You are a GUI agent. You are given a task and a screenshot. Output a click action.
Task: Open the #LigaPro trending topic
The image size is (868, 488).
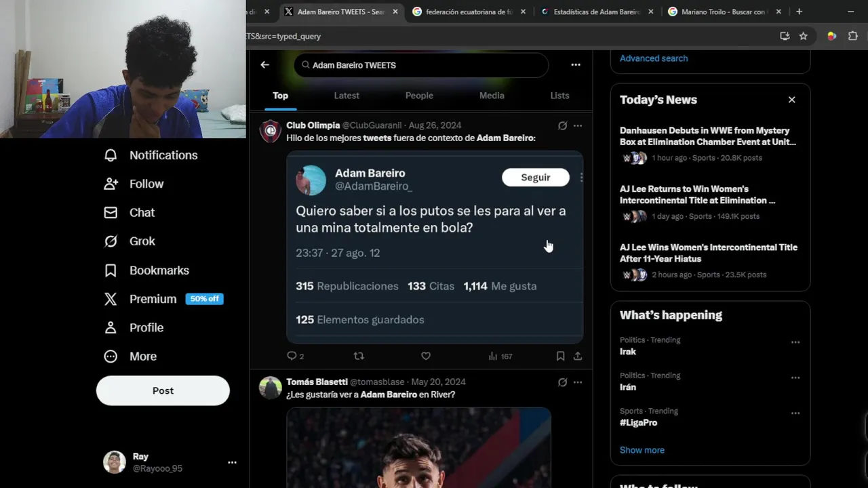coord(639,422)
